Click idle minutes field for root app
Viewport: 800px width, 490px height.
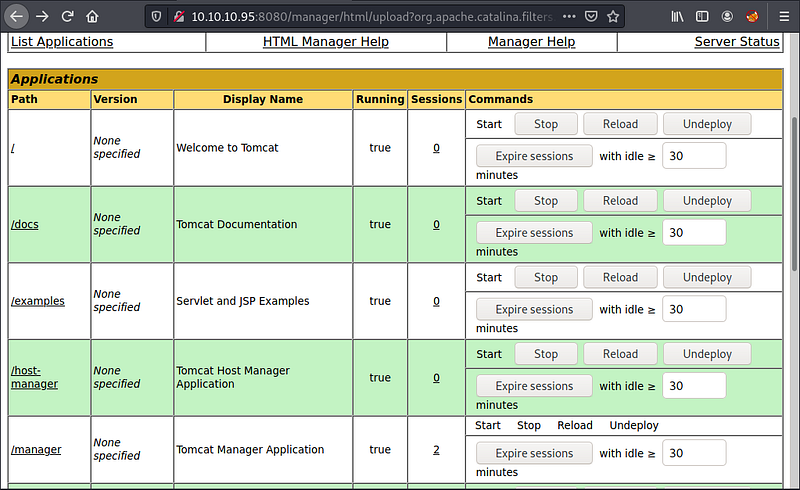[x=694, y=156]
